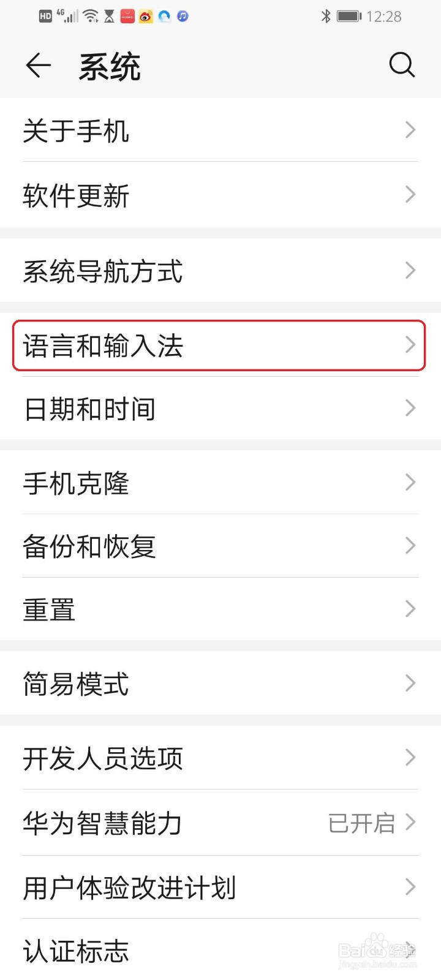Expand chevron beside 关于手机
This screenshot has height=980, width=441.
410,130
